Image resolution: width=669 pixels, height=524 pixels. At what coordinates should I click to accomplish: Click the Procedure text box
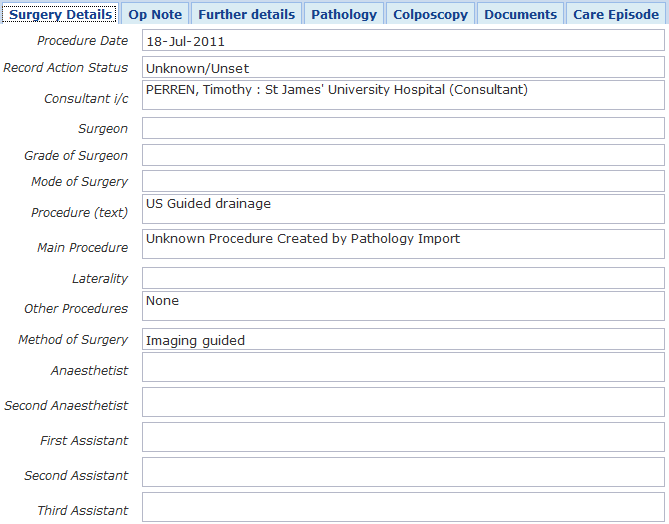coord(403,209)
